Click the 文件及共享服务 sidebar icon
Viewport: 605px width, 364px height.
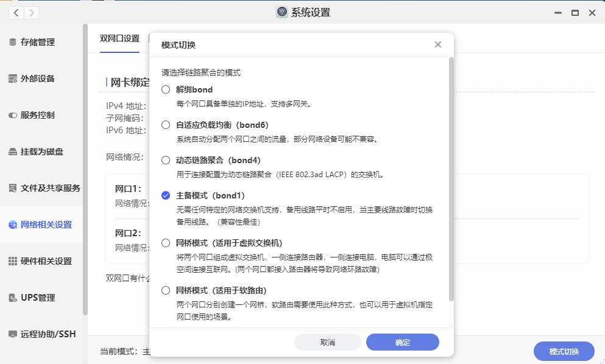click(13, 188)
